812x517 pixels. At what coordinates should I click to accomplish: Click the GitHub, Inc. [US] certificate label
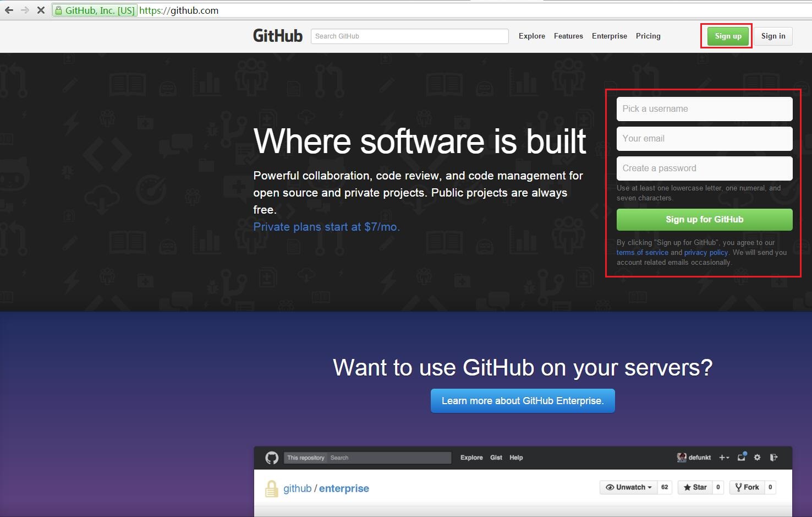pyautogui.click(x=94, y=10)
